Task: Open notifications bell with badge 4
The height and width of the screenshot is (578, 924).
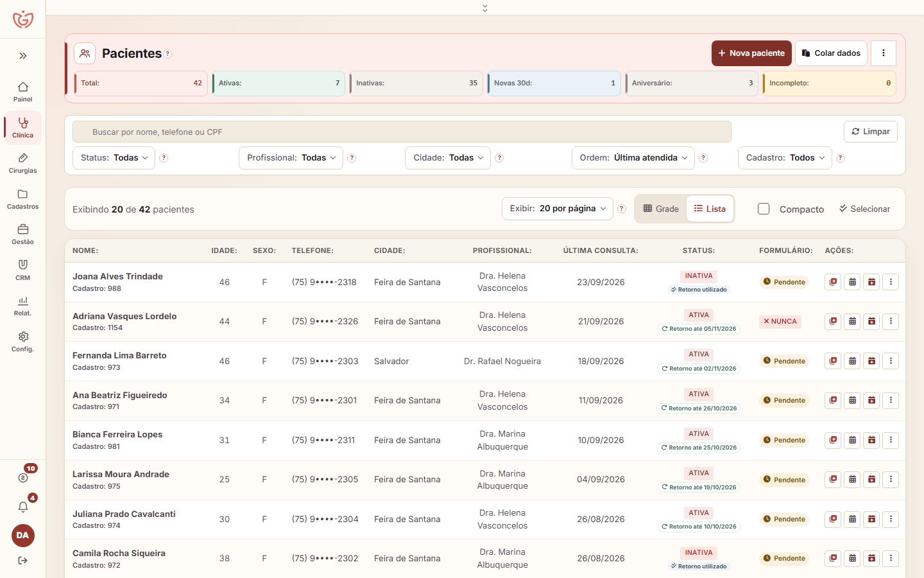Action: click(23, 507)
